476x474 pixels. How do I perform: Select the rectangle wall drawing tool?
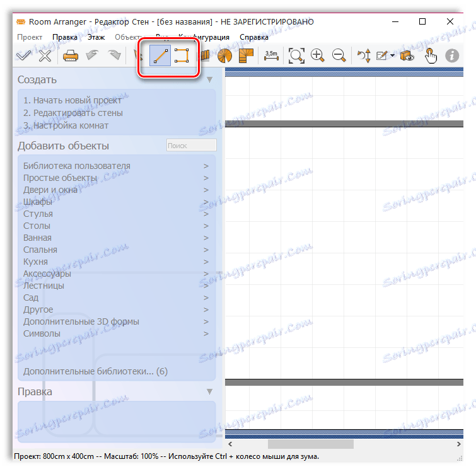click(182, 55)
